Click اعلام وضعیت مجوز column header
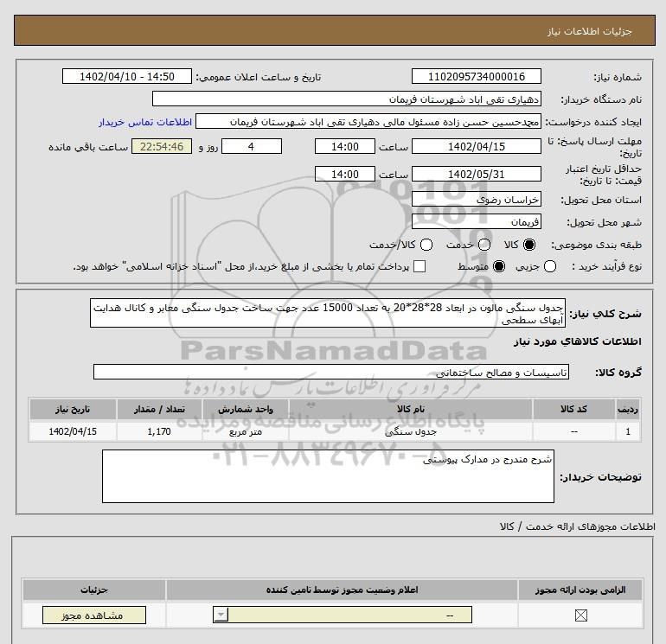 coord(342,590)
